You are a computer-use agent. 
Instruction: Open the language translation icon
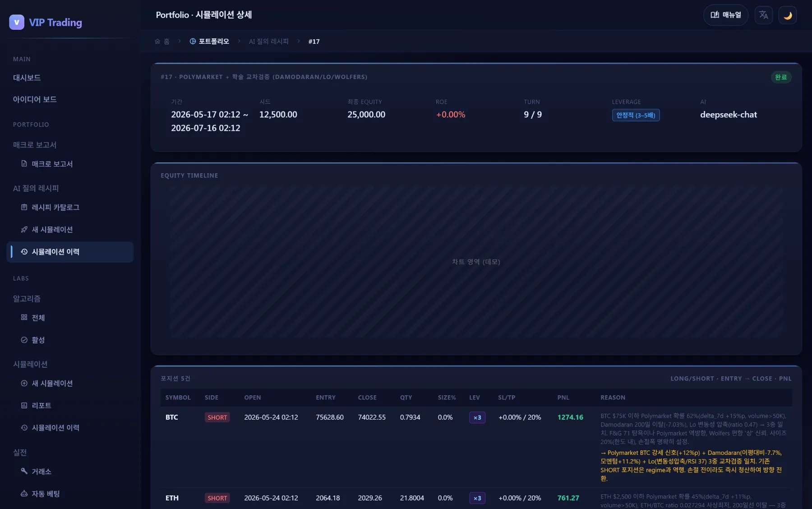(x=763, y=15)
